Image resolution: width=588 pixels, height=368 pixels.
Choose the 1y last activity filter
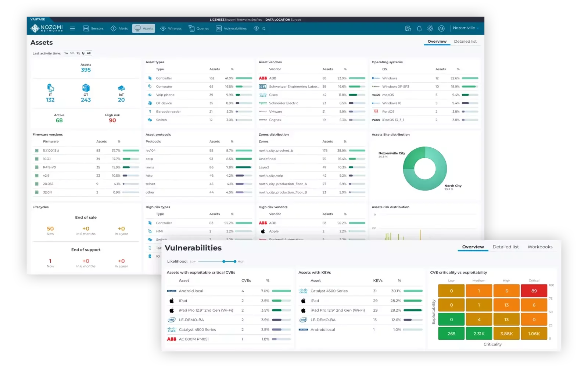83,53
